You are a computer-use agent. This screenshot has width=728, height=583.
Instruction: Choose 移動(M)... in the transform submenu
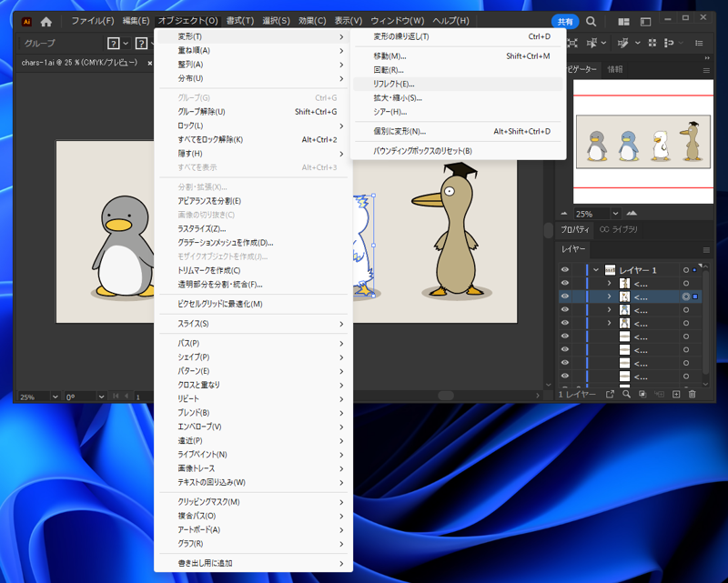click(x=458, y=56)
